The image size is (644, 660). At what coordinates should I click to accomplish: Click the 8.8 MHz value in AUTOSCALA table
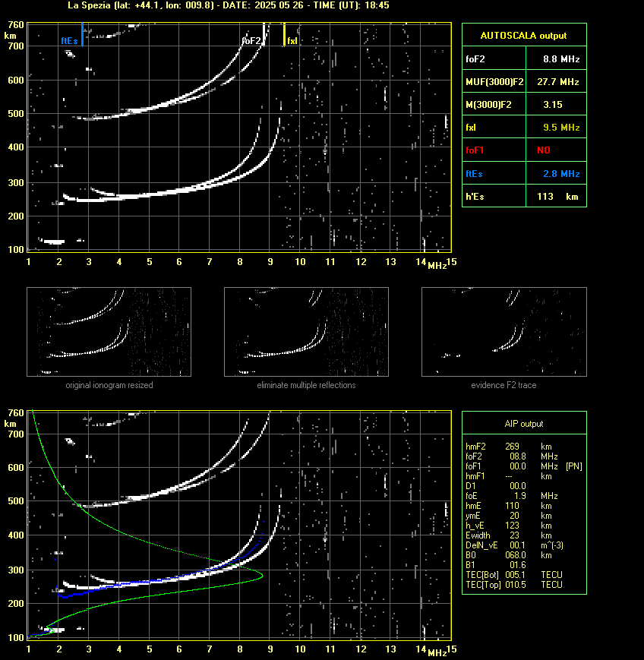[x=561, y=59]
